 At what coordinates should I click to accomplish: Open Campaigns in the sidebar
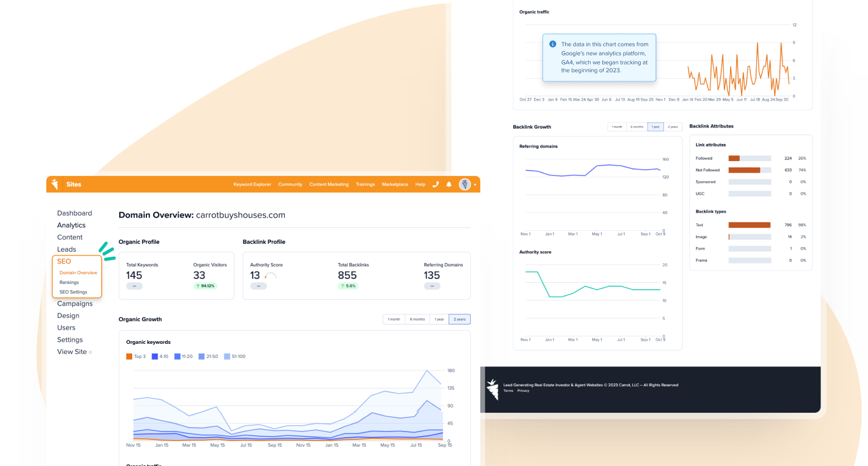coord(75,304)
